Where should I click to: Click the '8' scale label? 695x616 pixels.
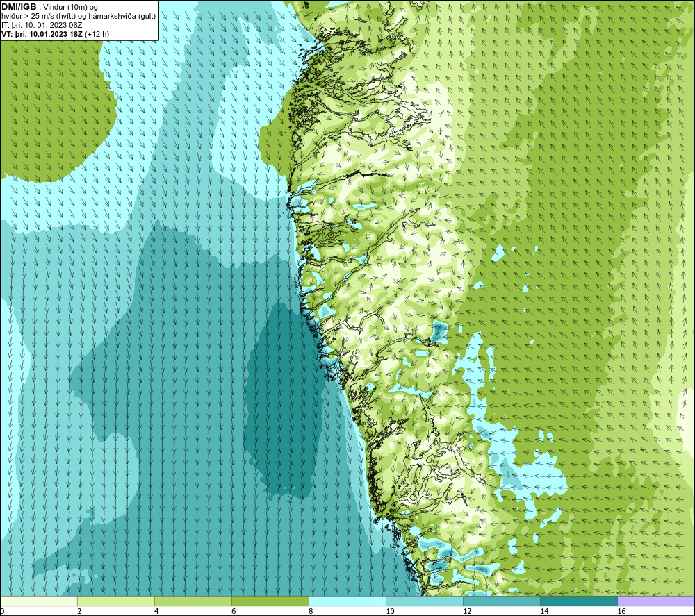311,612
